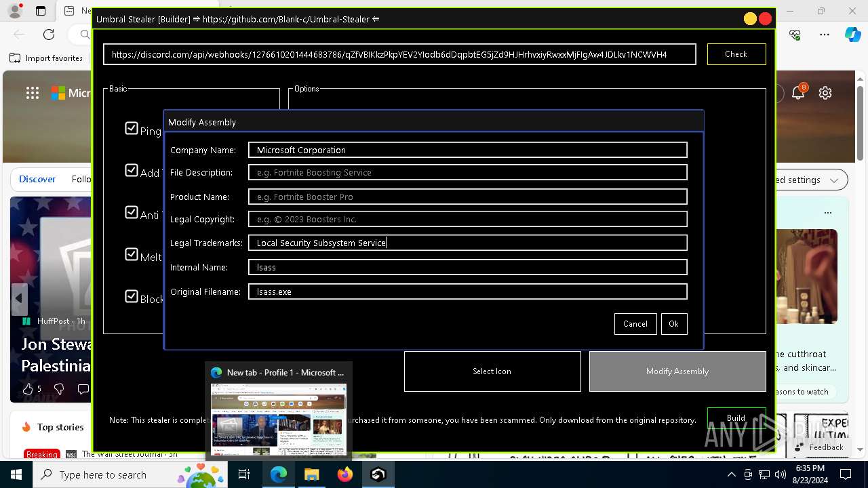Screen dimensions: 868x488
Task: Open Edge tab actions menu icon
Action: pos(41,11)
